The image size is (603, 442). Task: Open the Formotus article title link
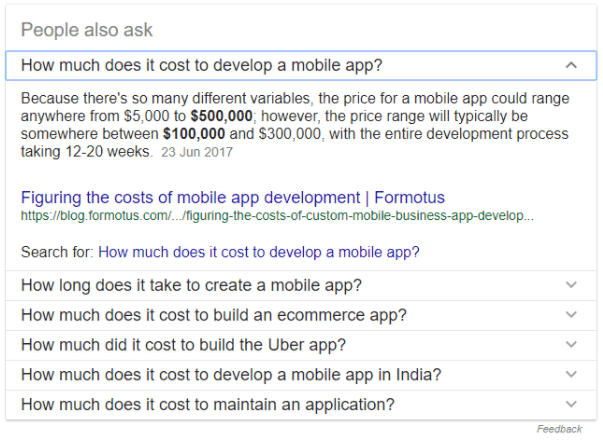coord(232,197)
